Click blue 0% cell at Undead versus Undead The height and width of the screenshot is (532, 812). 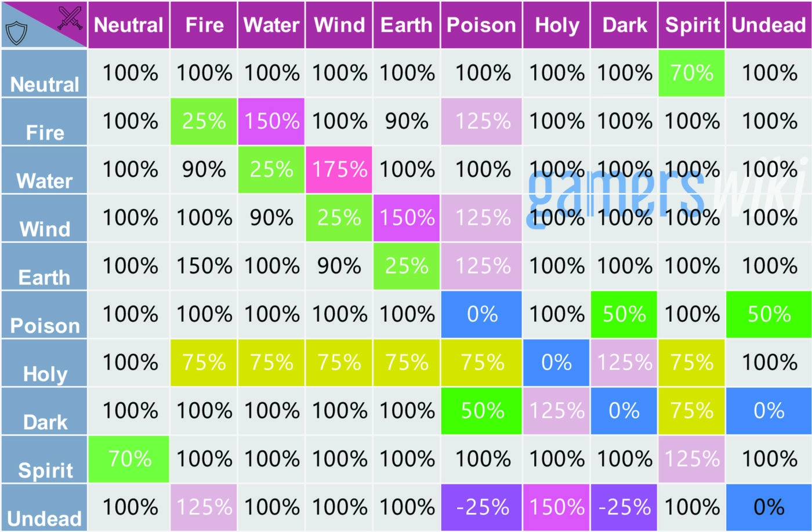768,508
